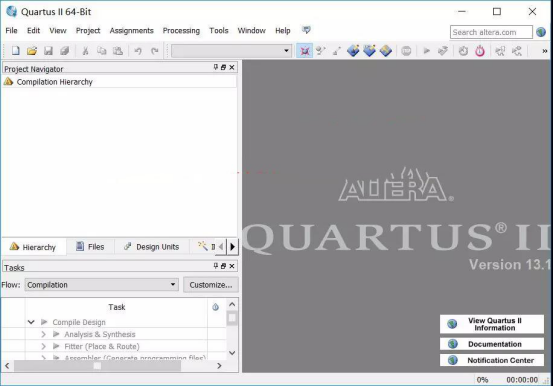Pin the Project Navigator panel

pyautogui.click(x=216, y=67)
